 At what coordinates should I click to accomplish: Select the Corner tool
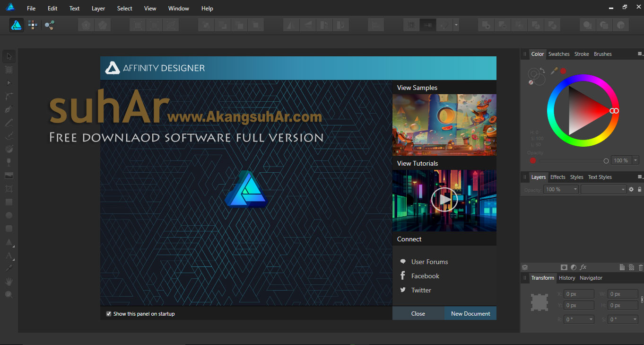[x=9, y=97]
